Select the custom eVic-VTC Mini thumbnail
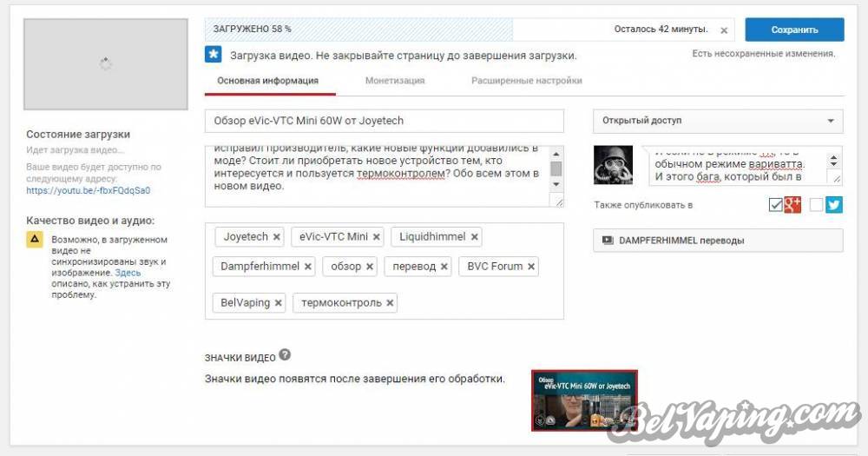868x456 pixels. 584,400
